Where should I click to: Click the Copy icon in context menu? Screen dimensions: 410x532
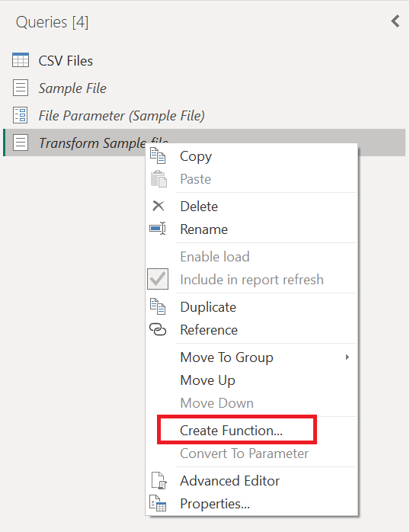point(158,156)
